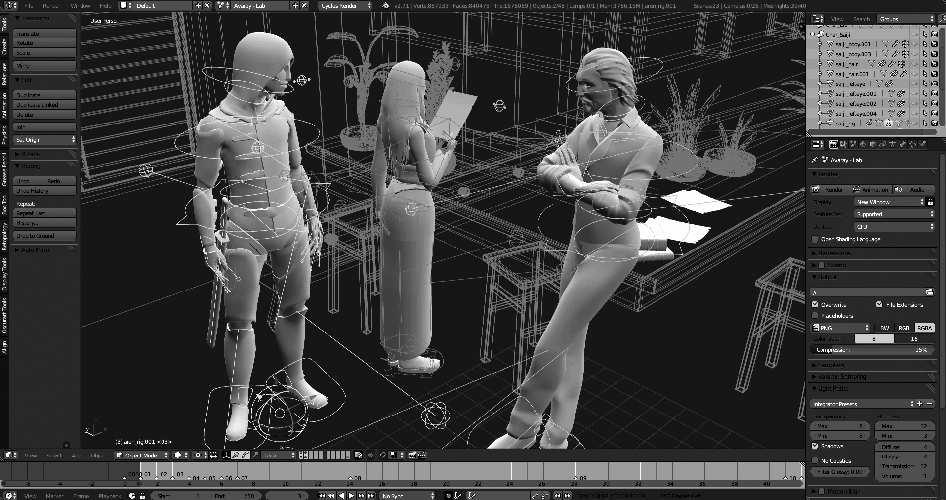The width and height of the screenshot is (946, 500).
Task: Switch to the Create shelf tab
Action: click(x=4, y=48)
